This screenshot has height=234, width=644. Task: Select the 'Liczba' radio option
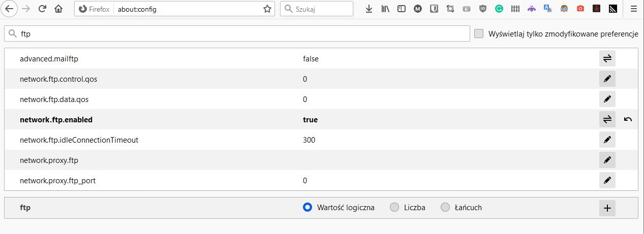[x=394, y=207]
